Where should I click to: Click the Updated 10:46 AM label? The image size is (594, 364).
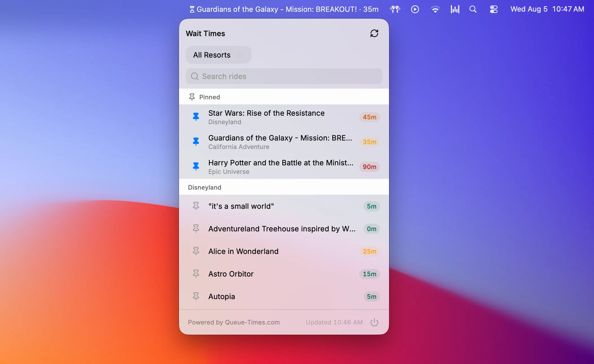point(334,322)
